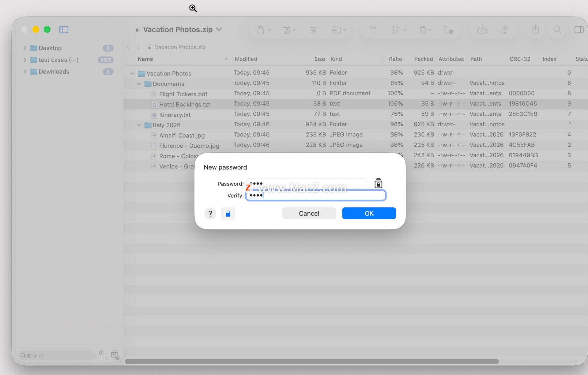
Task: Select the Amalfi Coast.jpg file
Action: 182,136
